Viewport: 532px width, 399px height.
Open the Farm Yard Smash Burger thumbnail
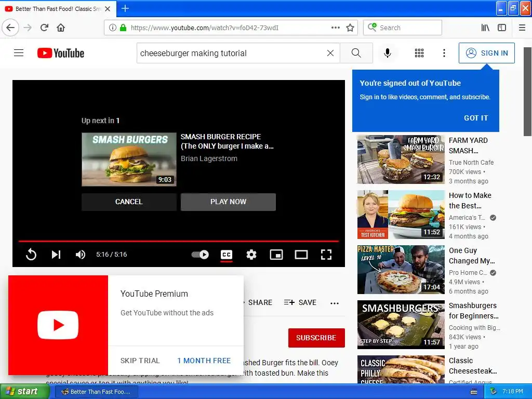point(401,159)
